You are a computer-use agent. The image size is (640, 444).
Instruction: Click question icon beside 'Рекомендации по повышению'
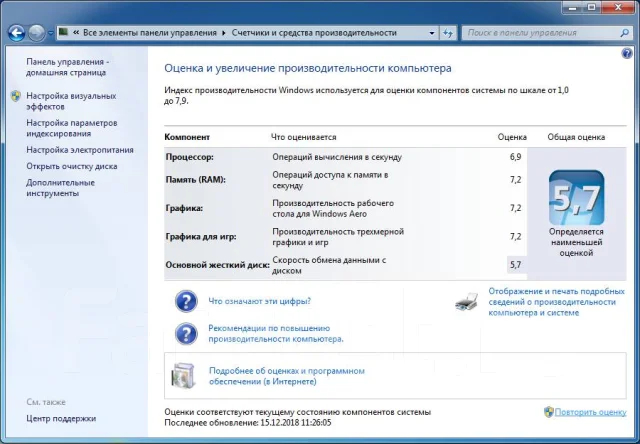[186, 333]
